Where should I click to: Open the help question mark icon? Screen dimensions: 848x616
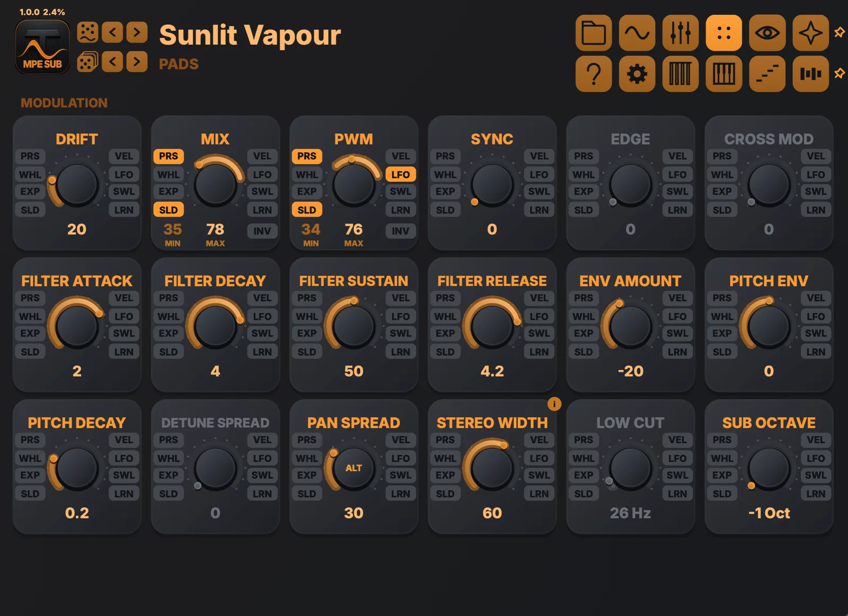pos(594,74)
